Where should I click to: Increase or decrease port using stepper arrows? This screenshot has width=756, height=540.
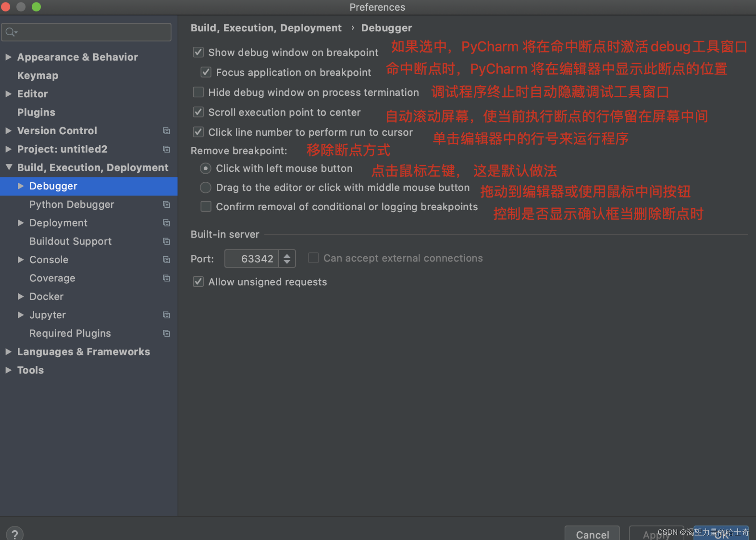(287, 259)
